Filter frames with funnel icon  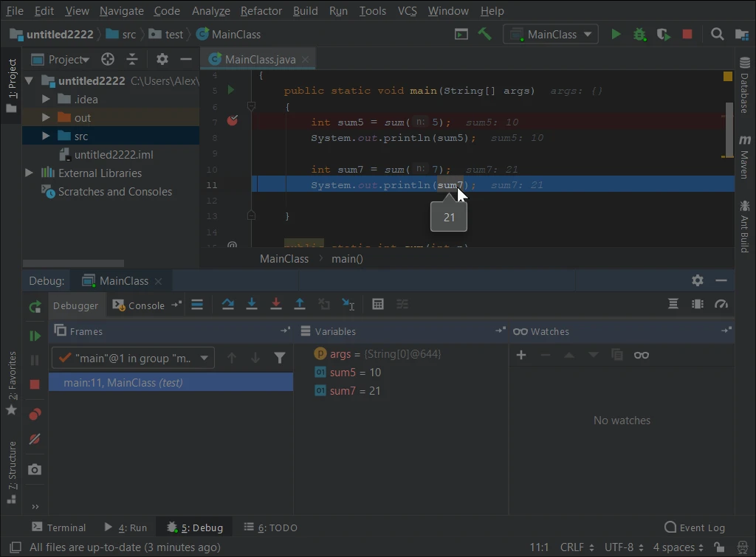280,358
